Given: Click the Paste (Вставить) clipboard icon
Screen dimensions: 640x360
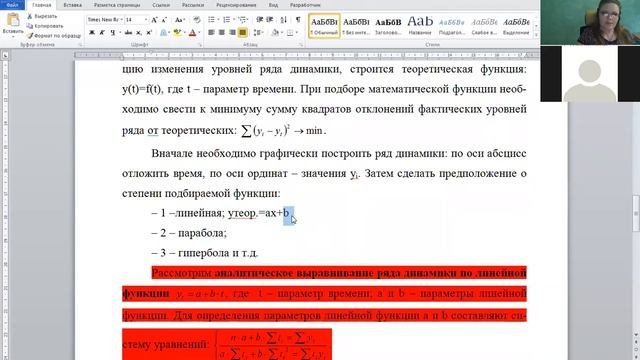Looking at the screenshot, I should coord(13,19).
